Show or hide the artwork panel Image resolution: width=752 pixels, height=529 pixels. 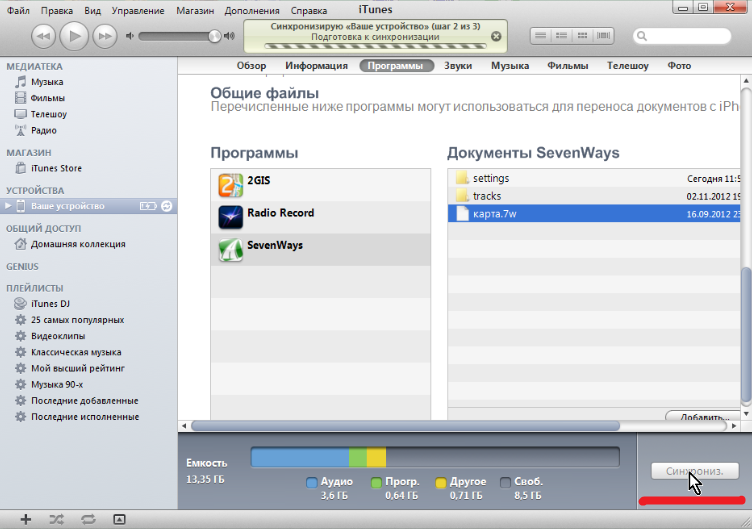(119, 519)
